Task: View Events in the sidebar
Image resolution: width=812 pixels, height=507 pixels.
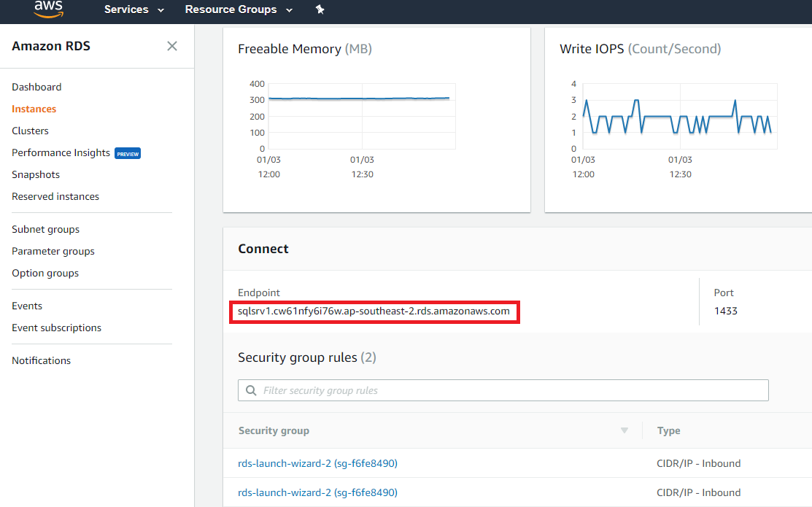Action: pyautogui.click(x=27, y=306)
